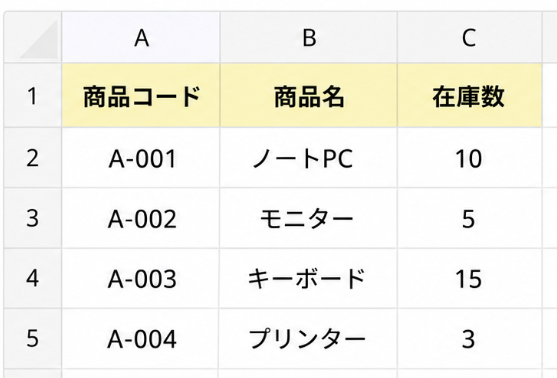Select the cell with stock 15
The width and height of the screenshot is (557, 378).
(x=470, y=278)
